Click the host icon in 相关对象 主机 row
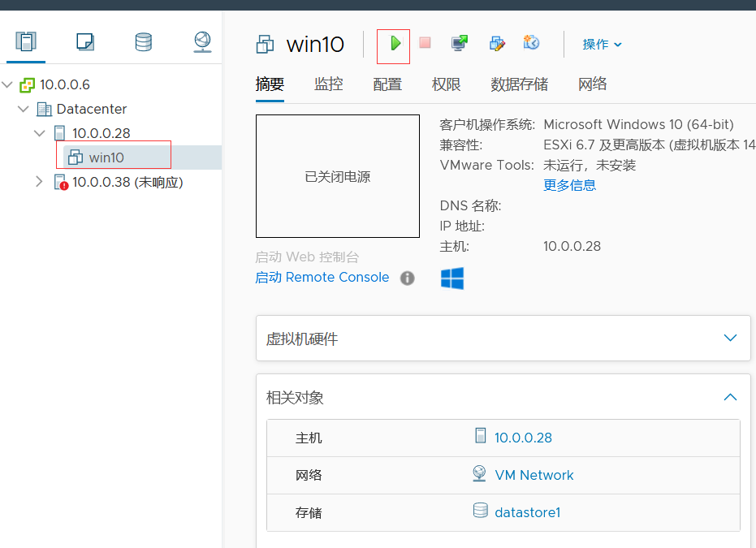 [x=480, y=435]
